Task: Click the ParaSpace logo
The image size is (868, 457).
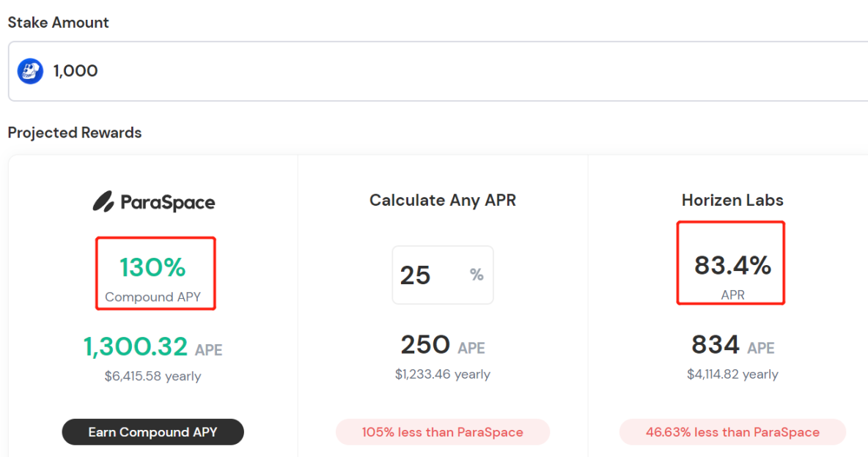Action: pyautogui.click(x=154, y=202)
